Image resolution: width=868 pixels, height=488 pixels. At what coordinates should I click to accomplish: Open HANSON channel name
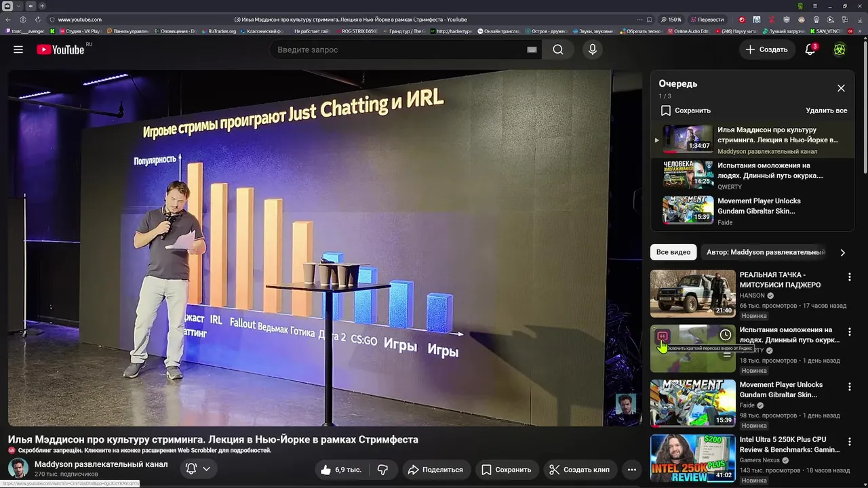[752, 296]
